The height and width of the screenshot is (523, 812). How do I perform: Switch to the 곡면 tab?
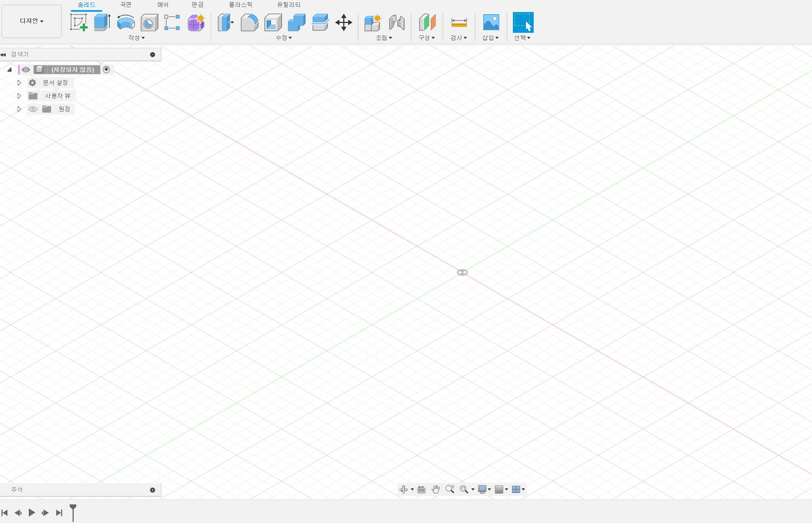[126, 5]
